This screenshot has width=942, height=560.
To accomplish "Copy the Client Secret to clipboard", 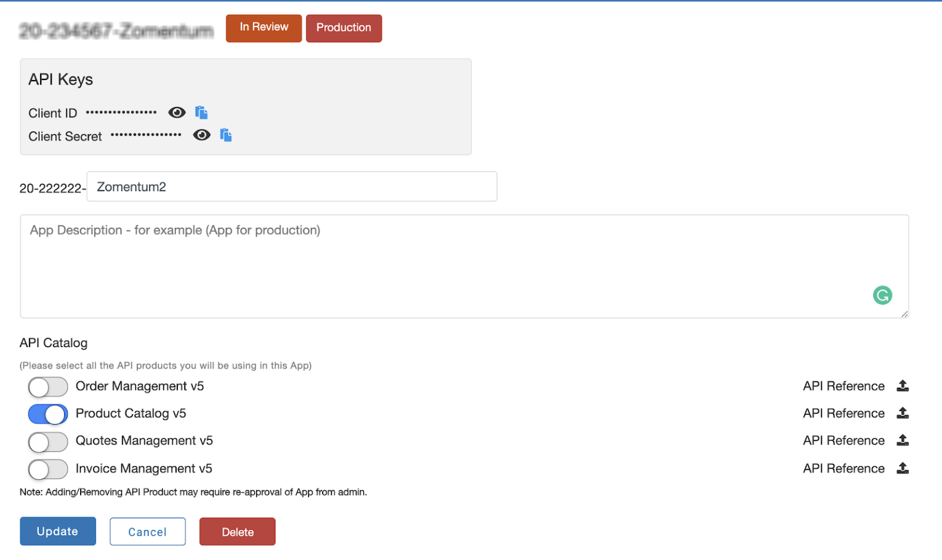I will [225, 134].
